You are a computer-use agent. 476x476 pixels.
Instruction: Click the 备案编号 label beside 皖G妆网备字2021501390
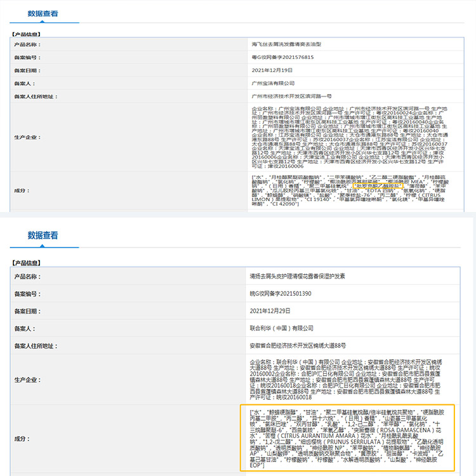(27, 294)
